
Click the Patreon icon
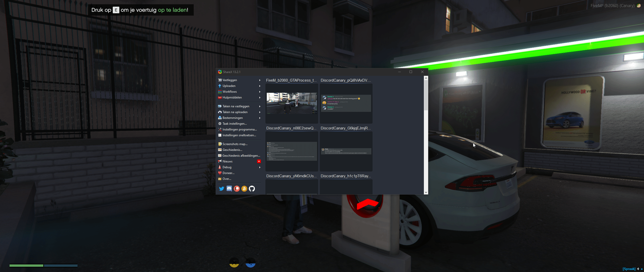[x=237, y=189]
